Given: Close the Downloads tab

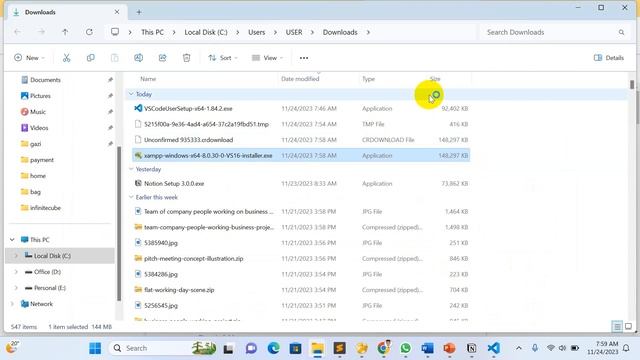Looking at the screenshot, I should pyautogui.click(x=117, y=12).
